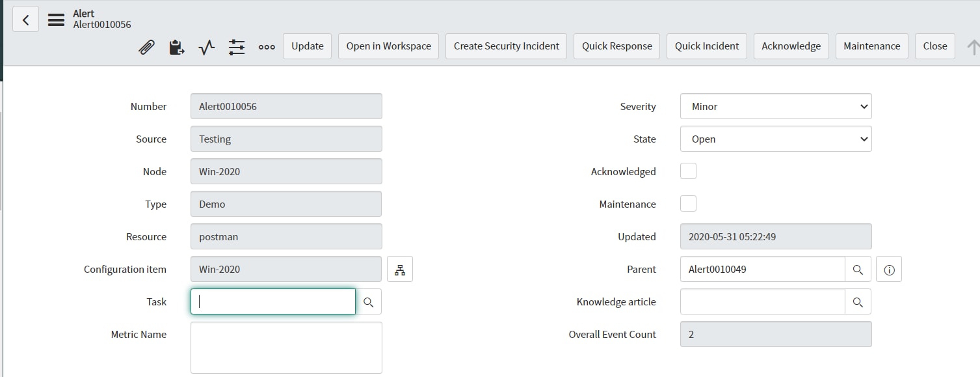Enable the Maintenance checkbox

pos(687,203)
